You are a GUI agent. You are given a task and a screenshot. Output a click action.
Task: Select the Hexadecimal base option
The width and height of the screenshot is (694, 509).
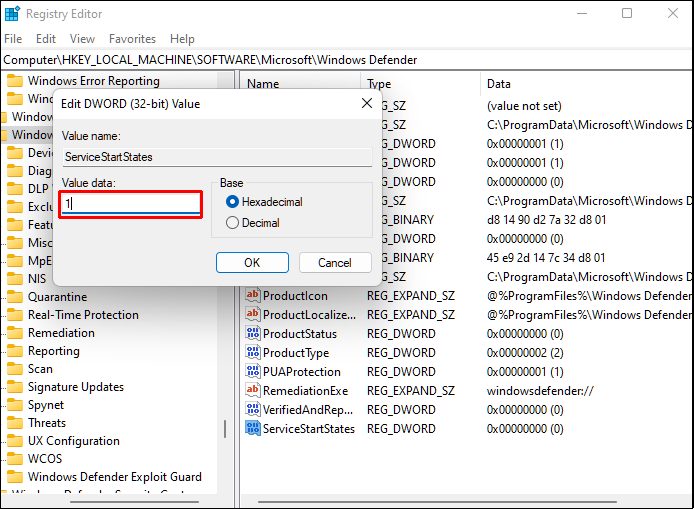pyautogui.click(x=233, y=202)
